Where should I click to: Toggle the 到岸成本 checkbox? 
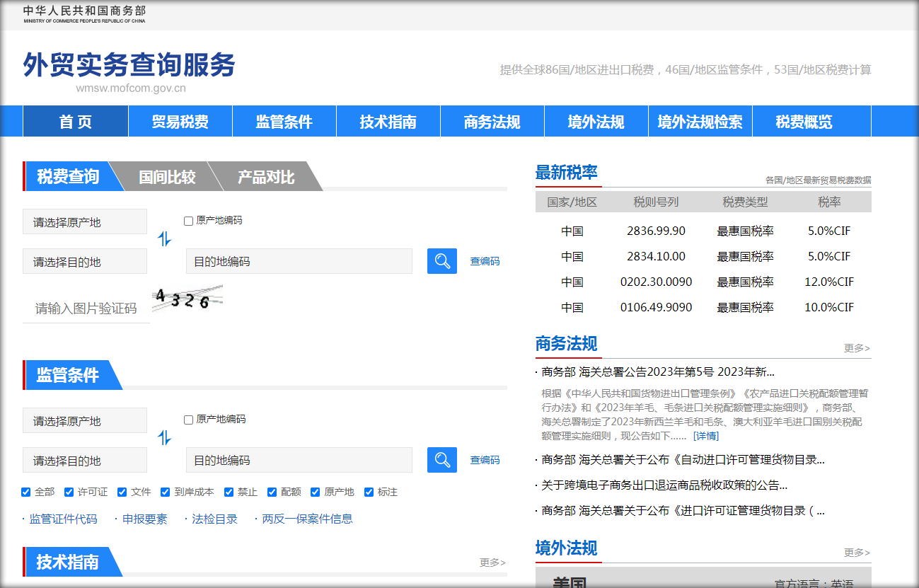166,492
